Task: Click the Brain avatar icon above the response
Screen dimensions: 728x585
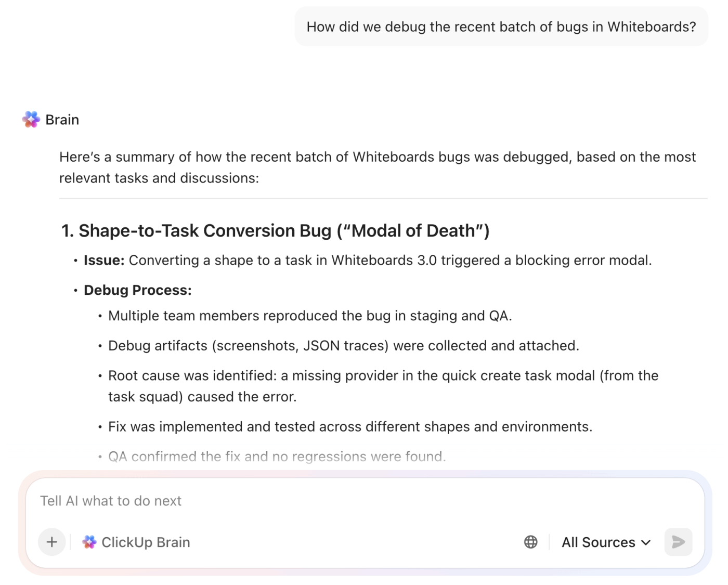Action: [30, 119]
